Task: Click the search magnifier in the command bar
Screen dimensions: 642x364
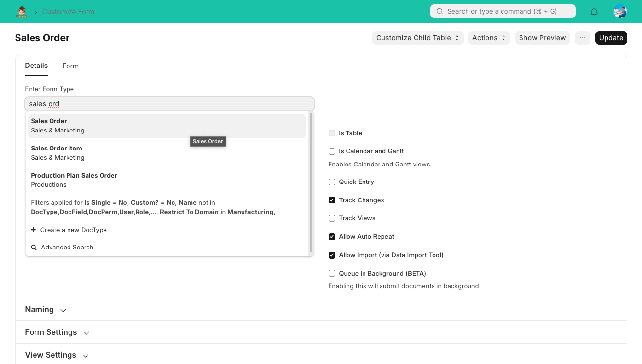Action: [440, 11]
